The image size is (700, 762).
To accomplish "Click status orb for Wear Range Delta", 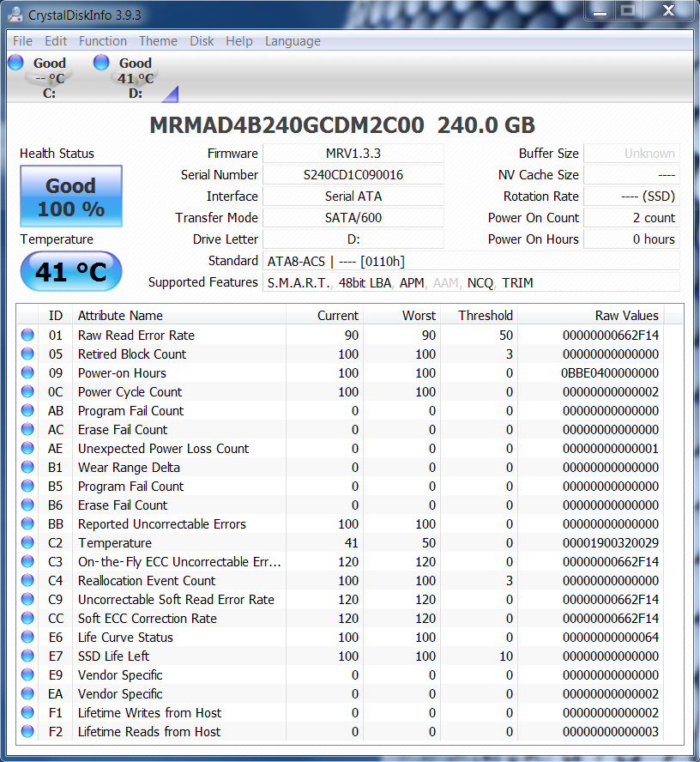I will 27,468.
